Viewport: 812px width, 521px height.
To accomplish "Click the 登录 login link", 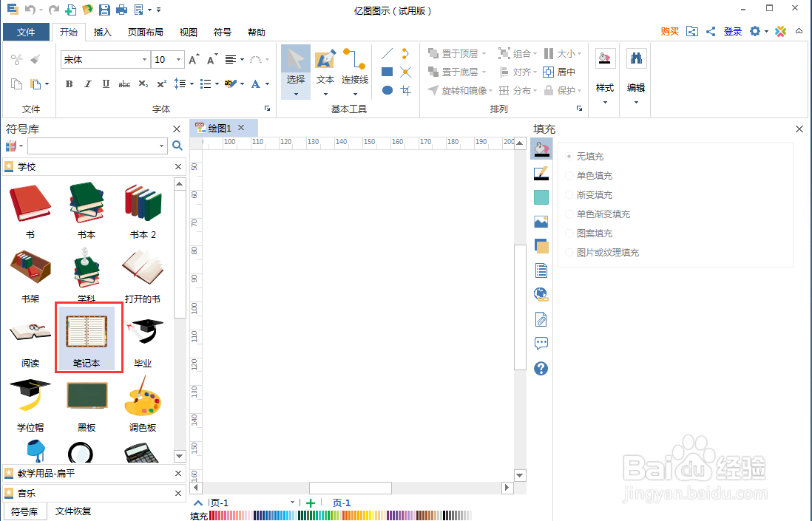I will (732, 32).
